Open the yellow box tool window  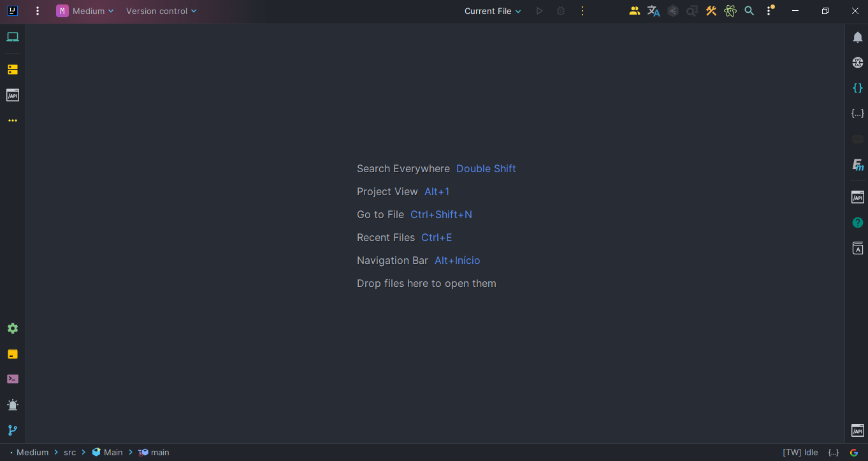click(x=13, y=354)
